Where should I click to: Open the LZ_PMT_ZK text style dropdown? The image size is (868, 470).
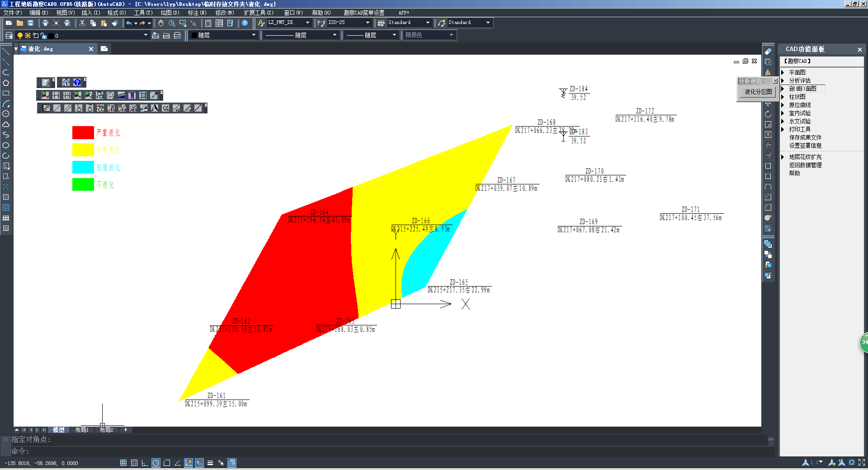point(307,23)
